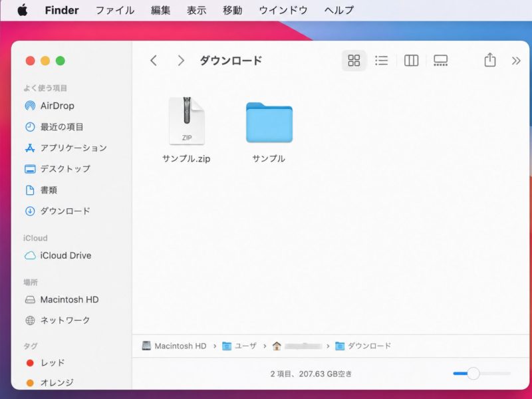Viewport: 532px width, 399px height.
Task: Open the Apple menu
Action: (23, 10)
